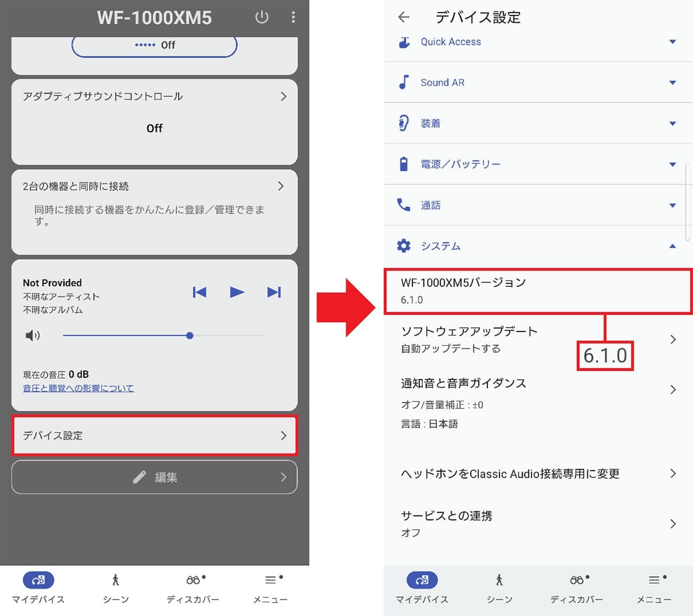The height and width of the screenshot is (616, 693).
Task: Click the ear icon beside 装着
Action: pos(404,122)
